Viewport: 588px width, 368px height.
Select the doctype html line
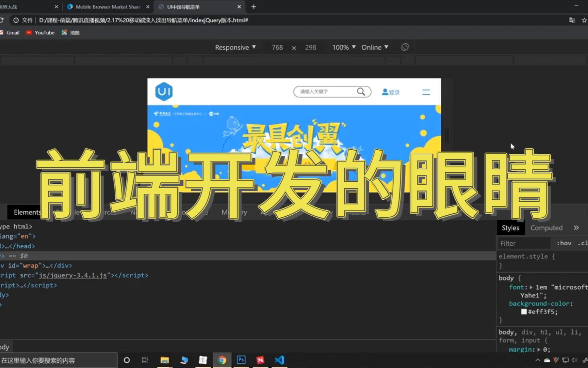pyautogui.click(x=16, y=227)
